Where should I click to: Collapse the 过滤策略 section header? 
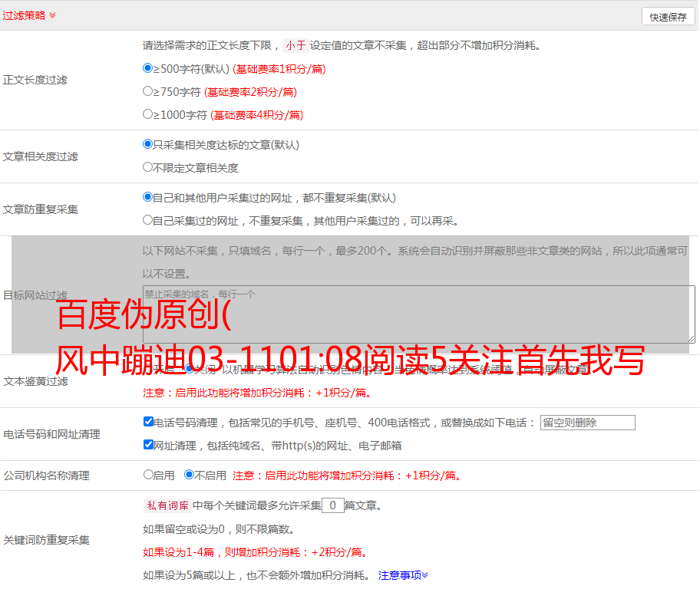[29, 15]
